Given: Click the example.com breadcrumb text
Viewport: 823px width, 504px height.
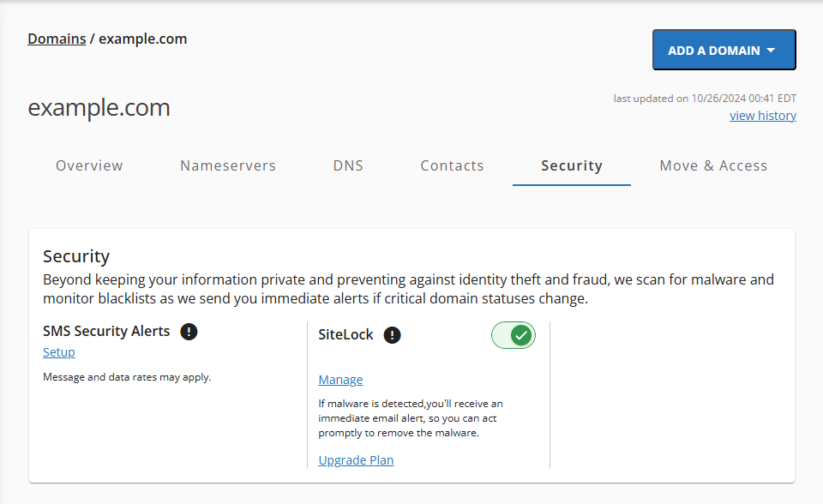Looking at the screenshot, I should (x=142, y=39).
